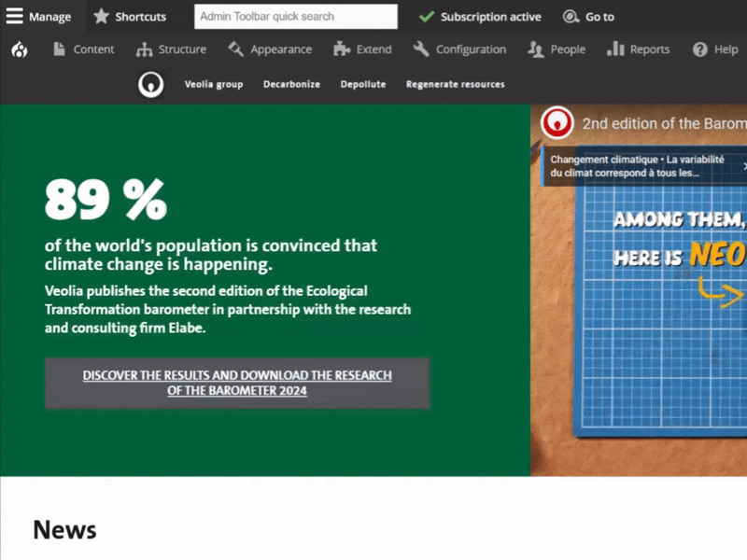Click the Go to target icon
747x560 pixels.
(x=571, y=17)
